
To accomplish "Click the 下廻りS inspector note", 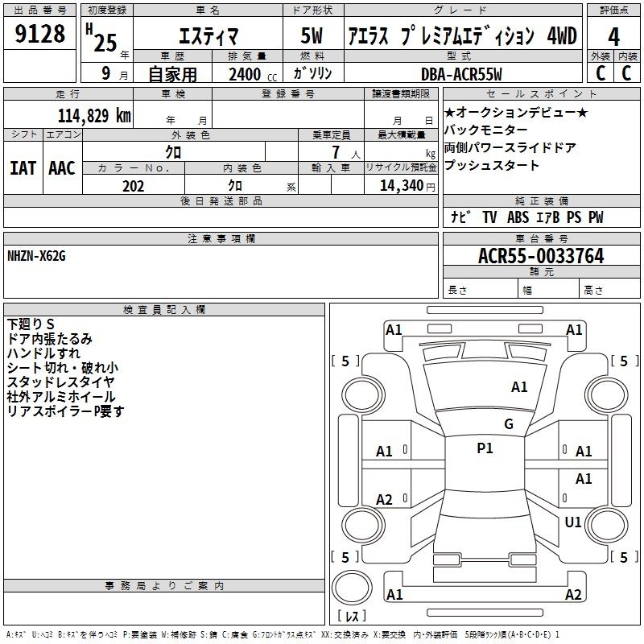I will [x=30, y=324].
